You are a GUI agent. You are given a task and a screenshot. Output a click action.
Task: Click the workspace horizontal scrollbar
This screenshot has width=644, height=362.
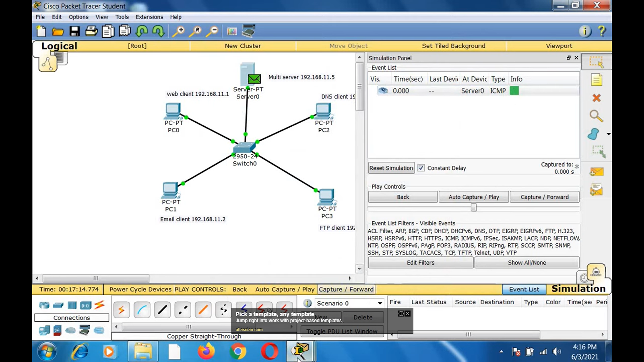coord(95,278)
